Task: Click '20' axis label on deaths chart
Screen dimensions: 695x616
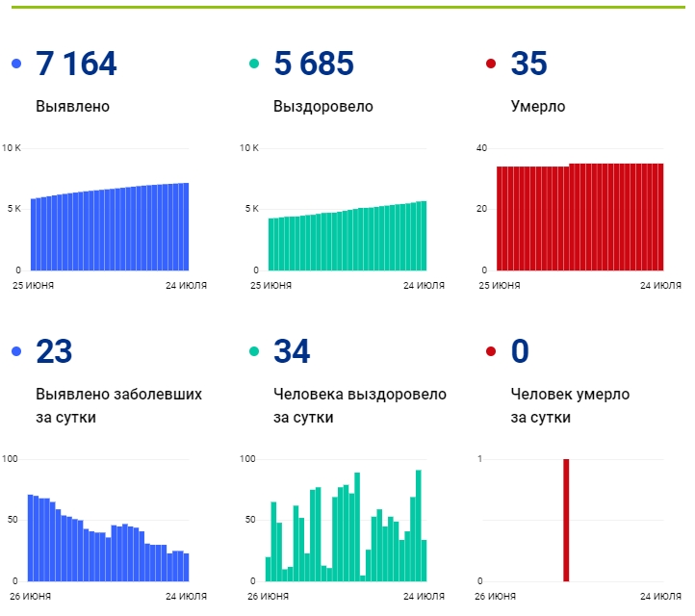Action: click(x=481, y=209)
